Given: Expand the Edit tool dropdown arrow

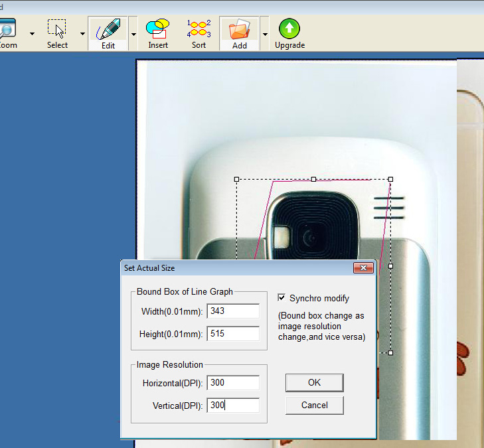Looking at the screenshot, I should (x=133, y=34).
